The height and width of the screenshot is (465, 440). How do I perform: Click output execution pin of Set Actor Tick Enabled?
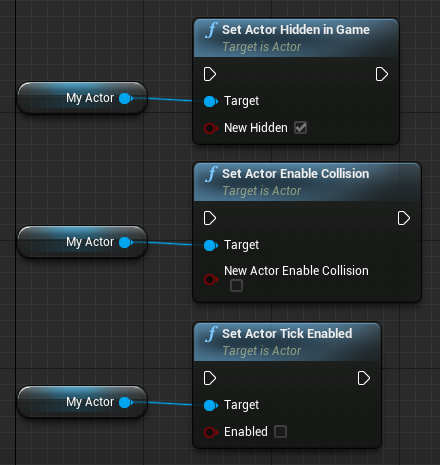click(x=364, y=378)
